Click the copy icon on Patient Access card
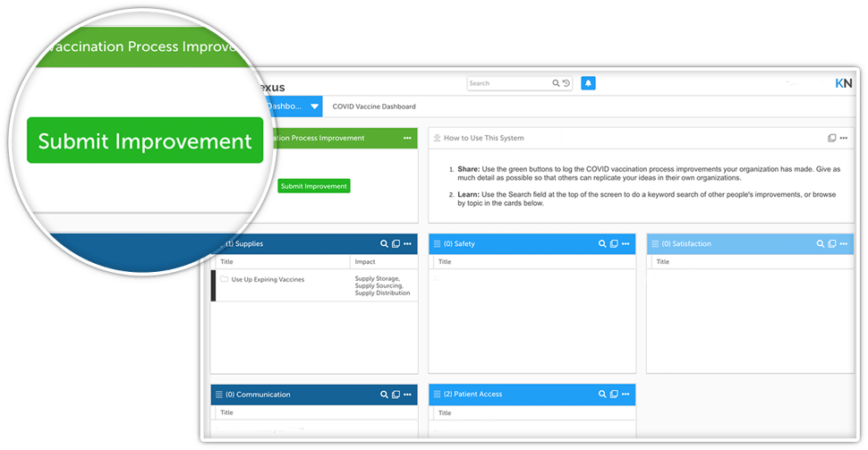The image size is (868, 450). point(614,395)
